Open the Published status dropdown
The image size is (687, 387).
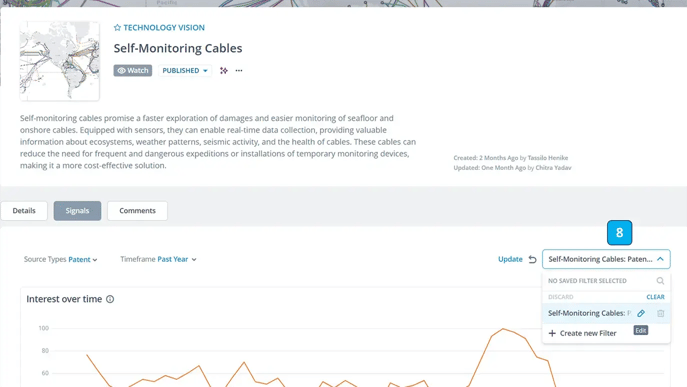pos(185,71)
